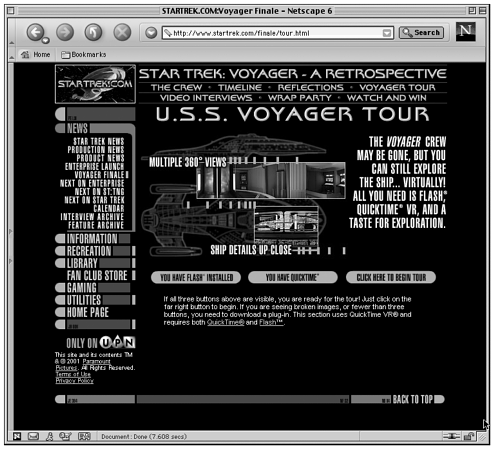Viewport: 495px width, 449px height.
Task: Click the STARTREK.COM logo image
Action: click(95, 84)
